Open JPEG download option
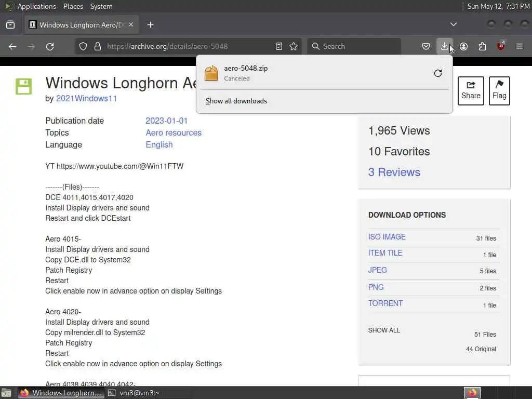Screen dimensions: 532x399 pos(377,270)
